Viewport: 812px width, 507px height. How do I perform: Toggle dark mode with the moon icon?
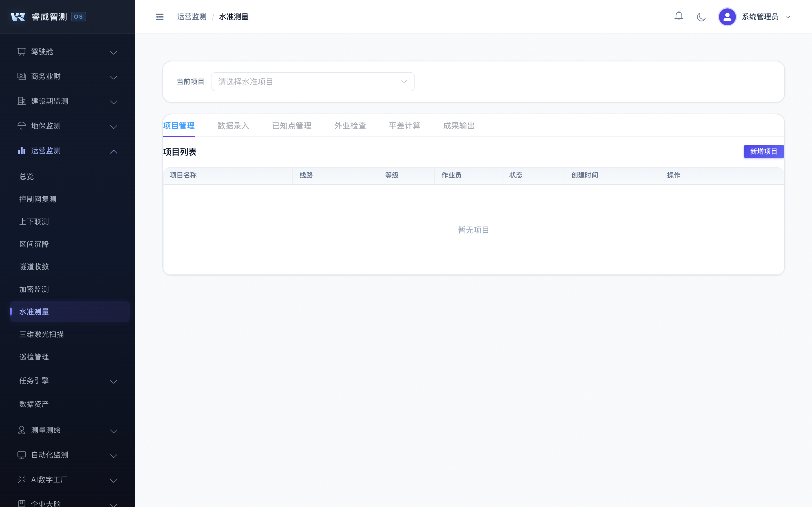[701, 16]
